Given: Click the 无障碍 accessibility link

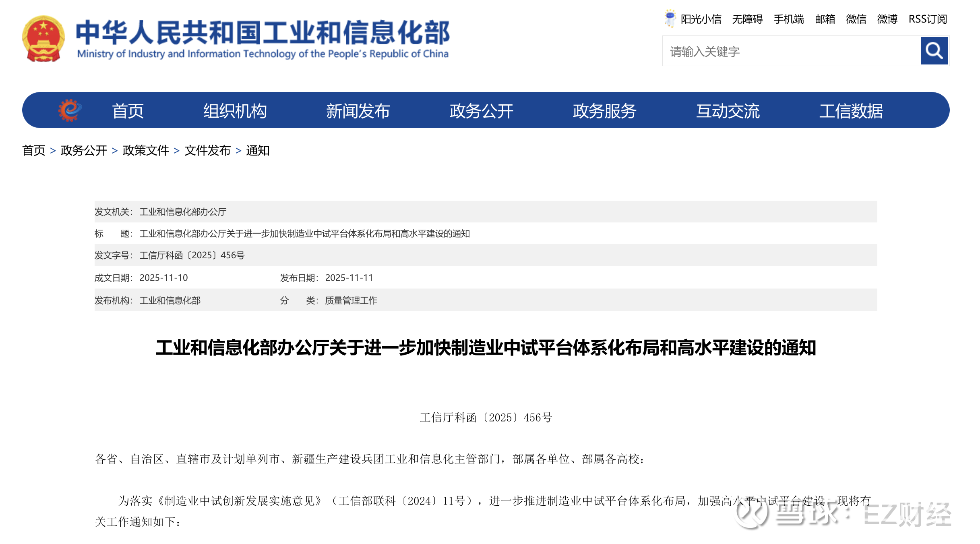Looking at the screenshot, I should tap(747, 19).
